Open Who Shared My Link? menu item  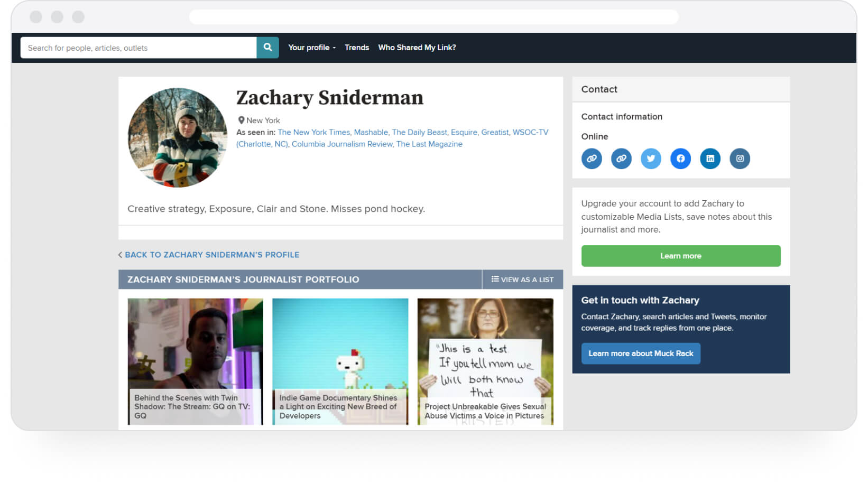coord(417,48)
